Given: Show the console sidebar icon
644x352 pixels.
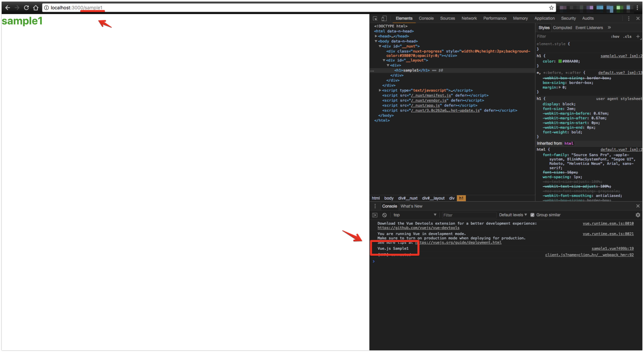Looking at the screenshot, I should (375, 215).
